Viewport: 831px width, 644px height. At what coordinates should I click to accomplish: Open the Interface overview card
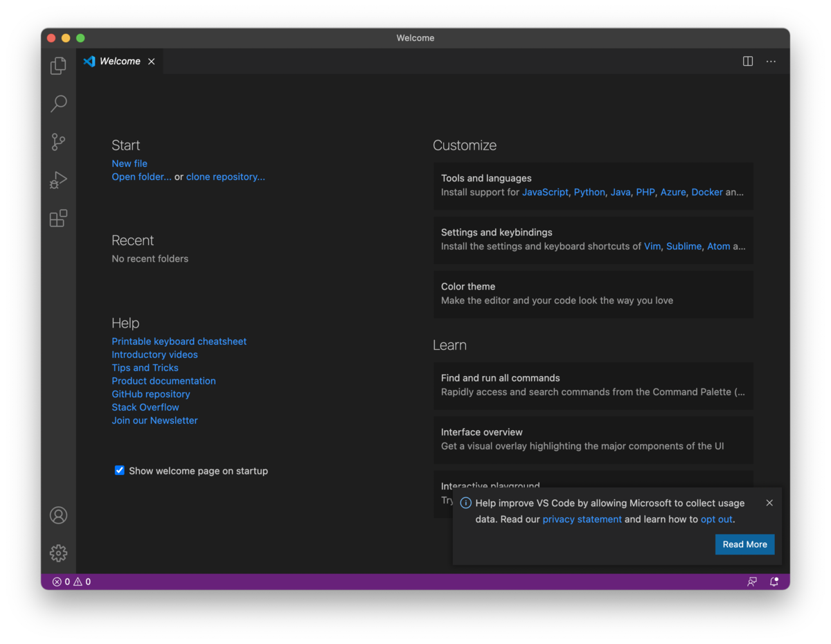593,440
